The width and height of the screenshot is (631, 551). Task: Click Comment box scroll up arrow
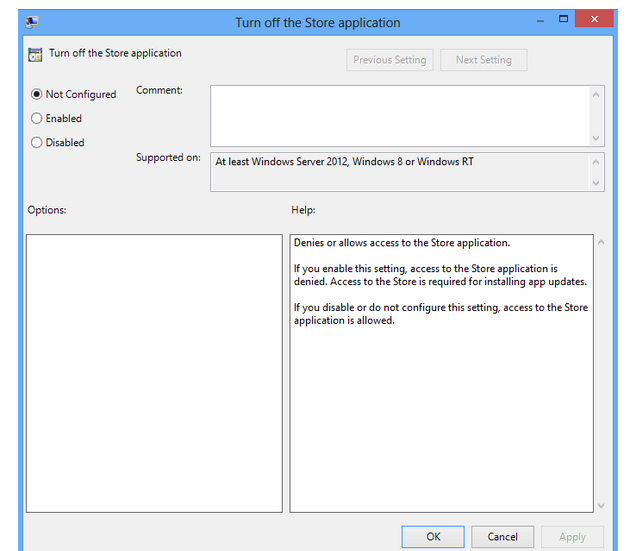pos(596,95)
